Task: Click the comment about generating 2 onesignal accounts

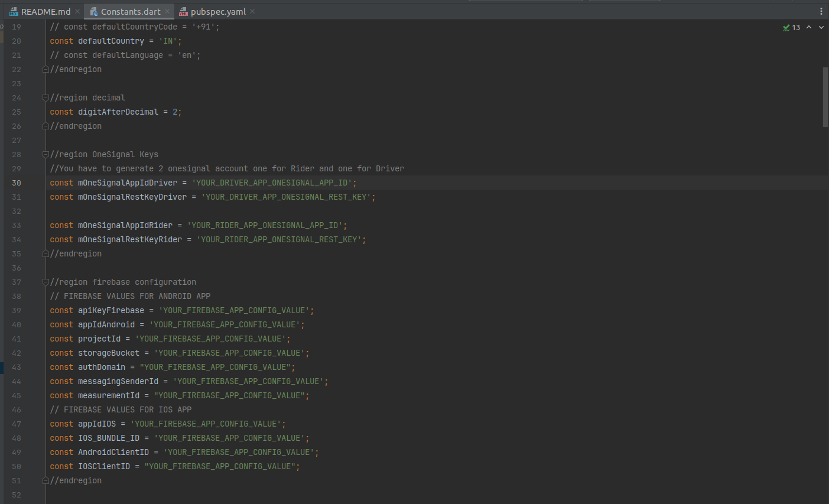Action: click(x=227, y=168)
